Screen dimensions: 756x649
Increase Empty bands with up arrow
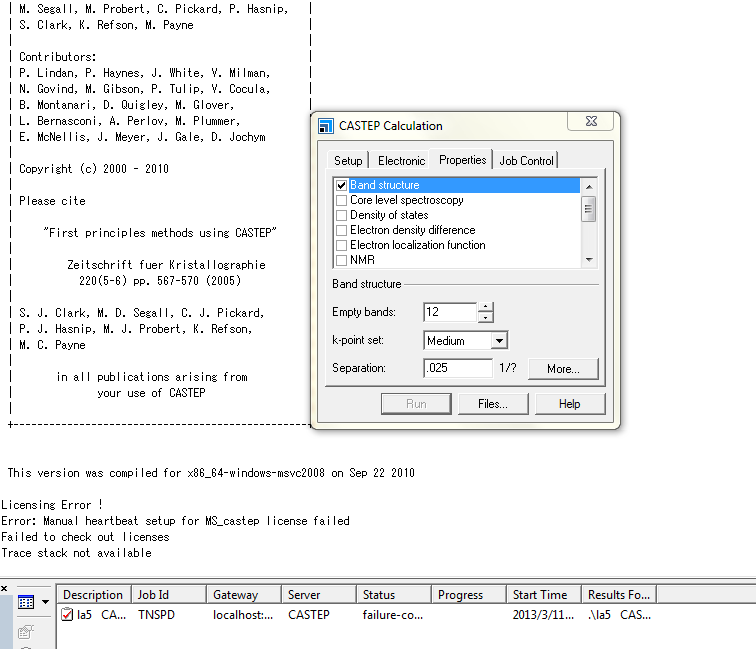click(486, 307)
